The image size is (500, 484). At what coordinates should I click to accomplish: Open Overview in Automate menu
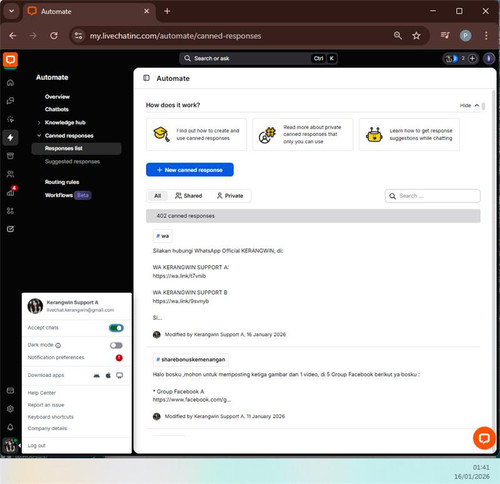pos(57,97)
